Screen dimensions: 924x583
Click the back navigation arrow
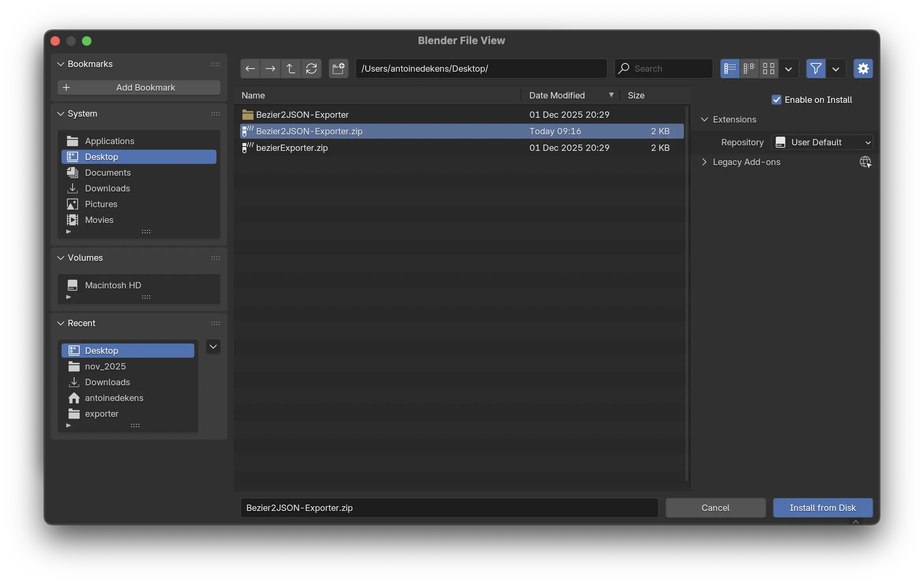pyautogui.click(x=250, y=69)
